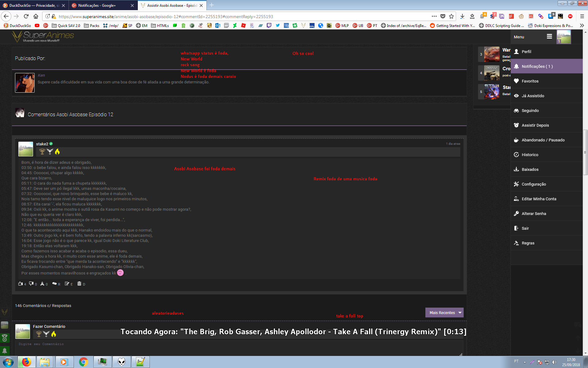Delete the comment with trash icon
Viewport: 588px width, 368px height.
(79, 284)
